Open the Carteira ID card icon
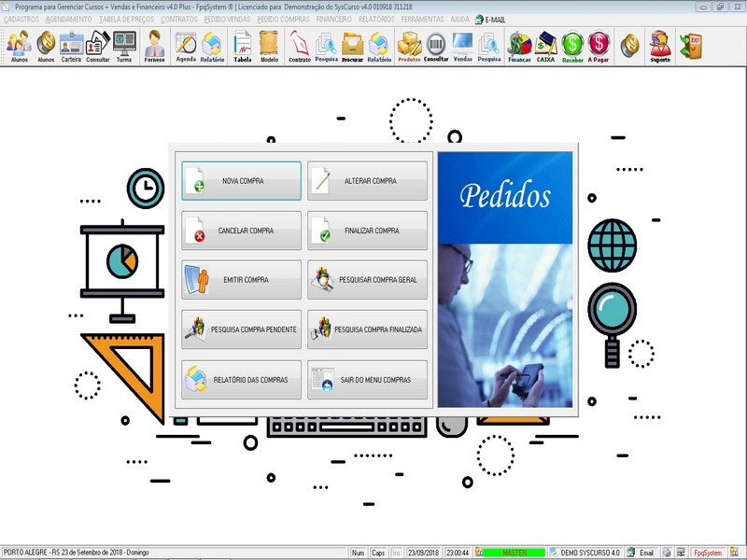Viewport: 747px width, 560px height. pos(72,46)
